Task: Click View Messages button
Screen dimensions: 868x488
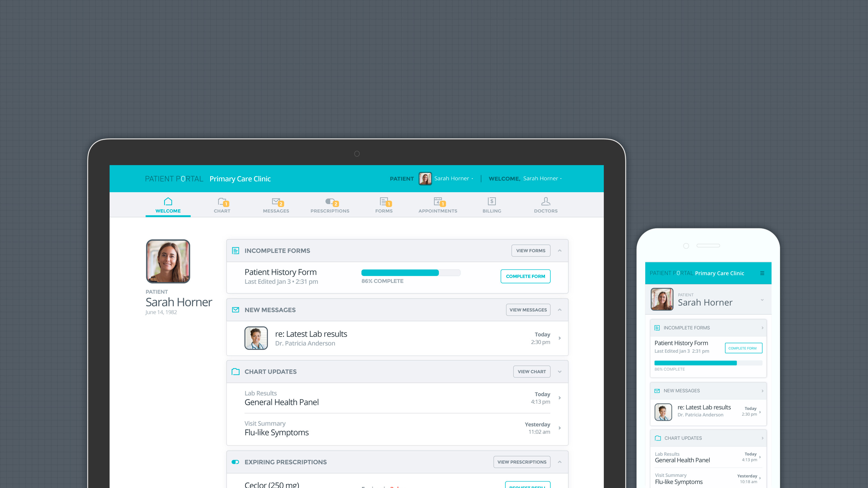Action: point(528,309)
